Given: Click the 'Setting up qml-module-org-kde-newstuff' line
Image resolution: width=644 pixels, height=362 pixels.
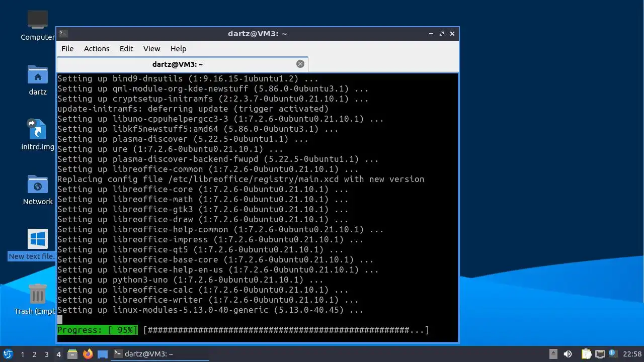Looking at the screenshot, I should click(213, 88).
